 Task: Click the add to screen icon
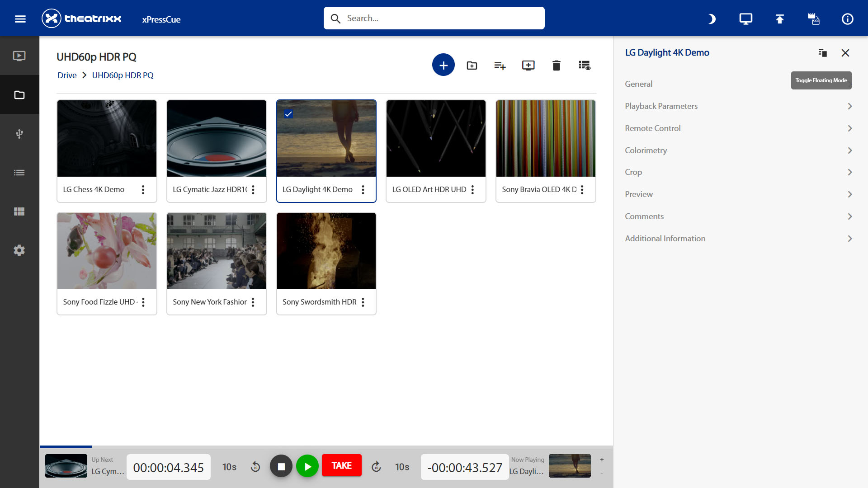[x=528, y=66]
